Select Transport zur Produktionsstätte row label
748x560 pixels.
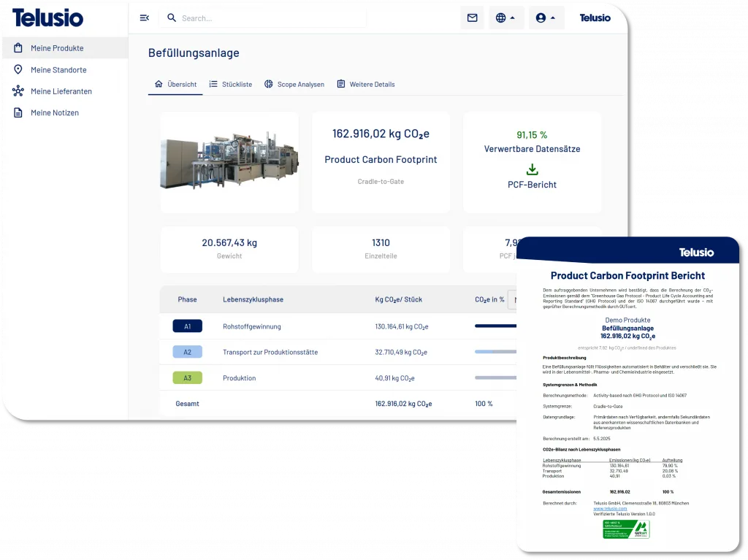coord(270,352)
